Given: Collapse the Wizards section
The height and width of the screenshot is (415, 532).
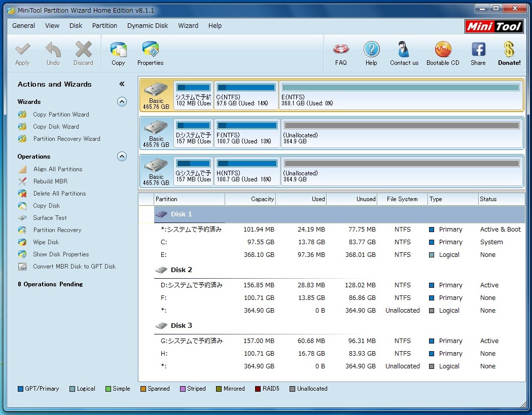Looking at the screenshot, I should tap(122, 102).
